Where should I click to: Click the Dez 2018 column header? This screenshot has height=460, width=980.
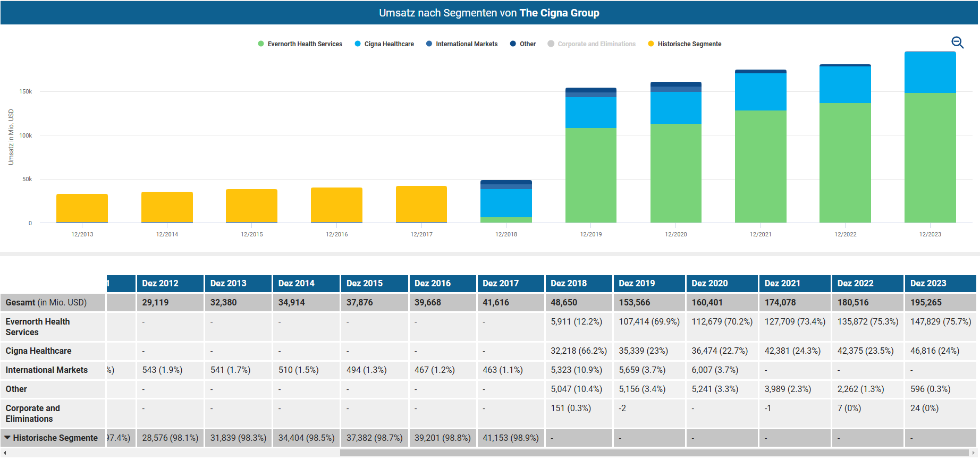tap(578, 284)
